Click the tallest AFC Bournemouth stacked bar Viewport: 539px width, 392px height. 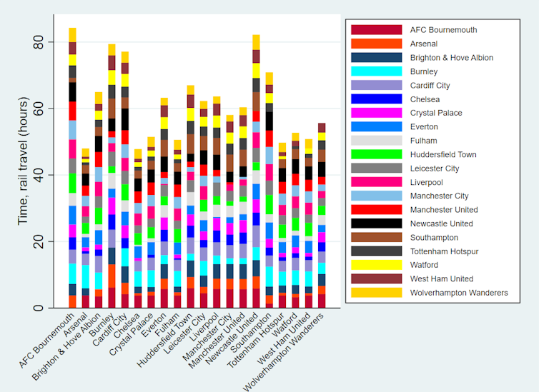click(x=72, y=168)
